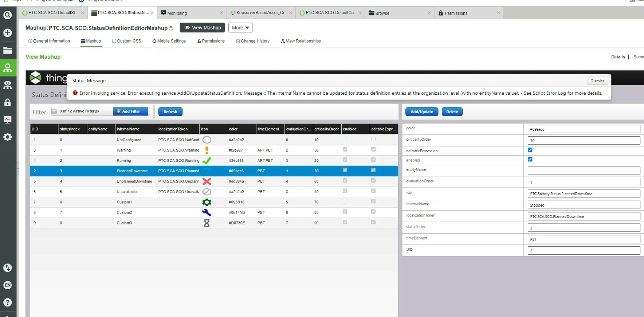Click help icon beside mashup name
The image size is (644, 317).
coord(171,28)
